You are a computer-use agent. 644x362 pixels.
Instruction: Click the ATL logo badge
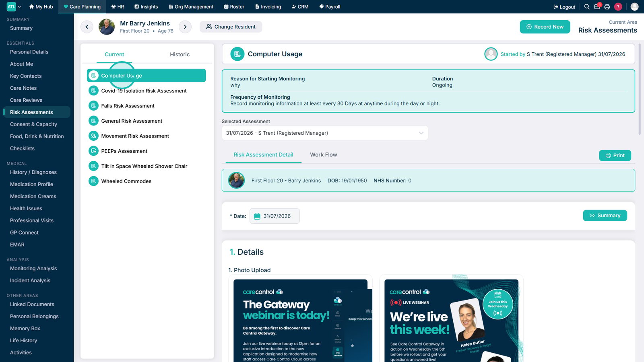click(x=11, y=6)
